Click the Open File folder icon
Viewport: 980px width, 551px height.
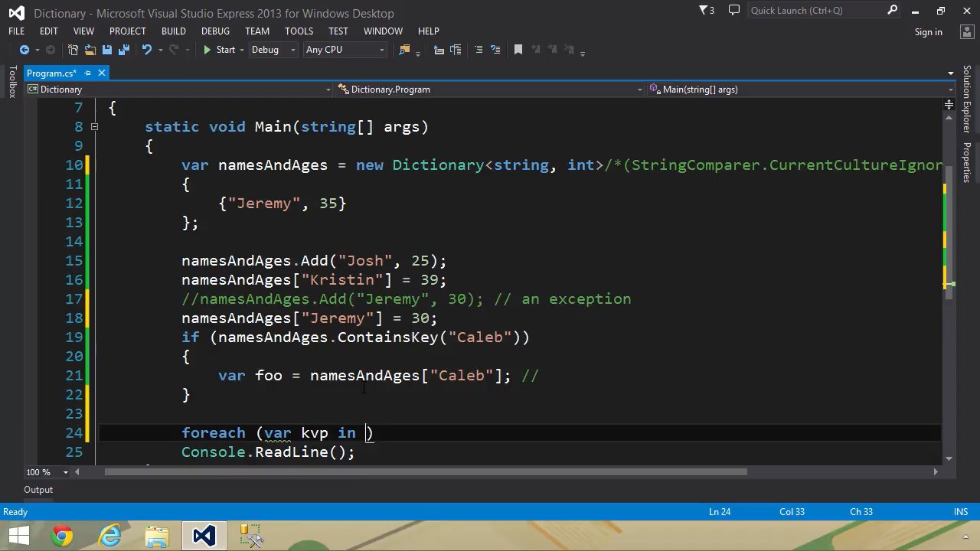click(90, 50)
